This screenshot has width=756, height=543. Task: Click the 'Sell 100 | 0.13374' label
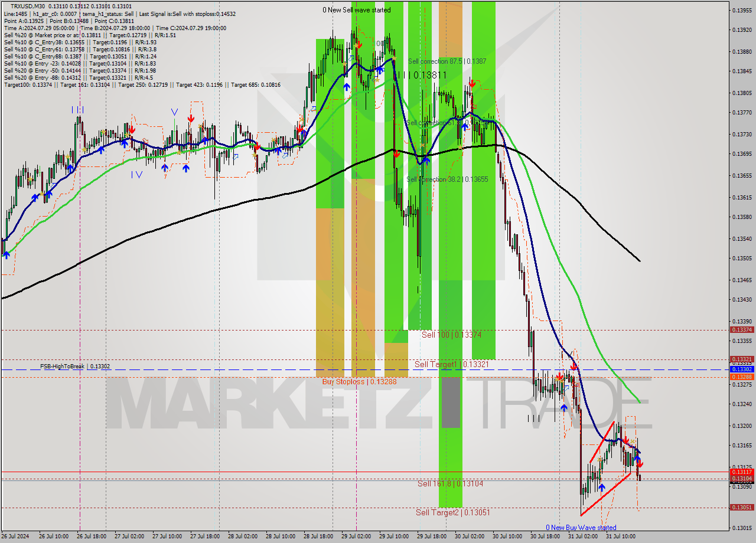451,335
